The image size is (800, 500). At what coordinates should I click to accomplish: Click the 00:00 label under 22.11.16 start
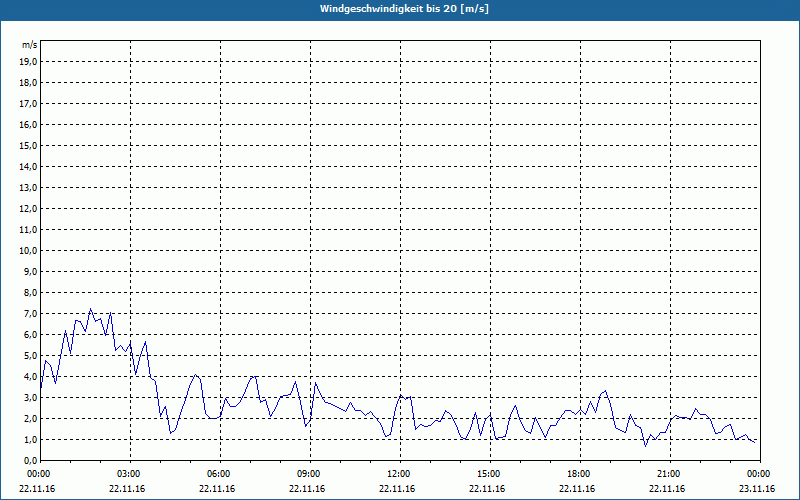38,474
